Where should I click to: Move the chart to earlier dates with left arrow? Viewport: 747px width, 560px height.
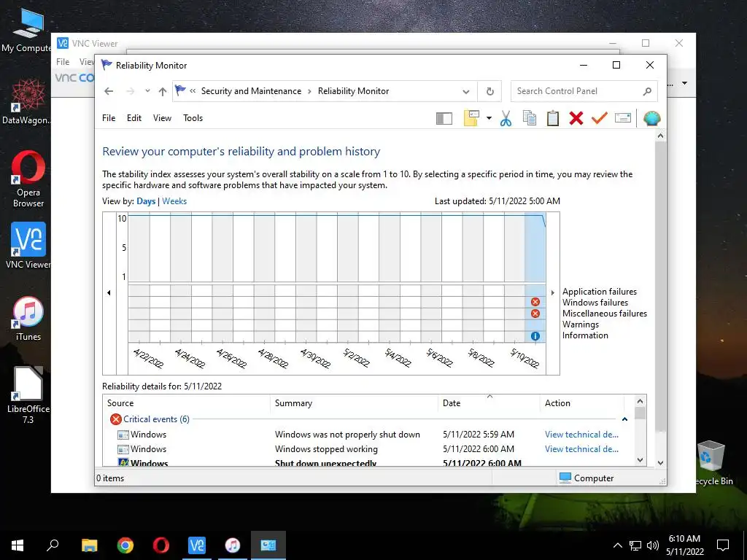click(x=109, y=293)
